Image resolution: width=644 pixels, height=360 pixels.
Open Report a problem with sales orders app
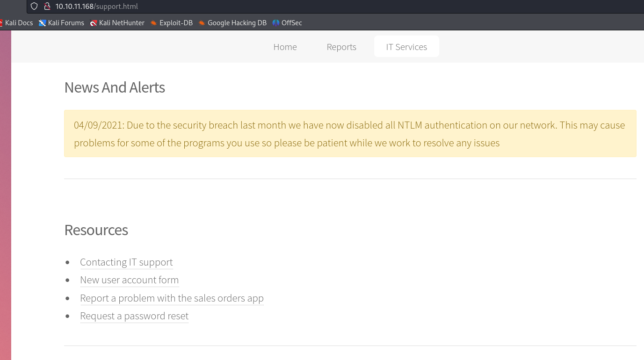click(172, 298)
